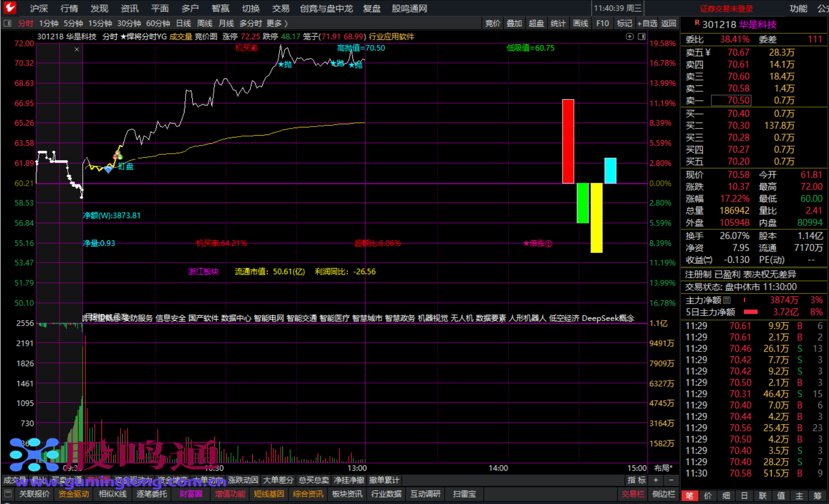
Task: Toggle the panel icon beside 分时 tab
Action: (x=7, y=23)
